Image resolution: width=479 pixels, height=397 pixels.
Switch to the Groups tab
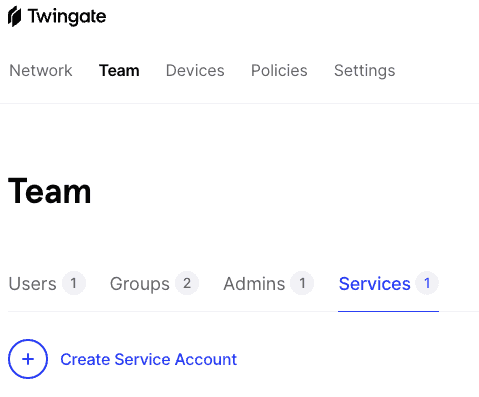click(x=154, y=284)
